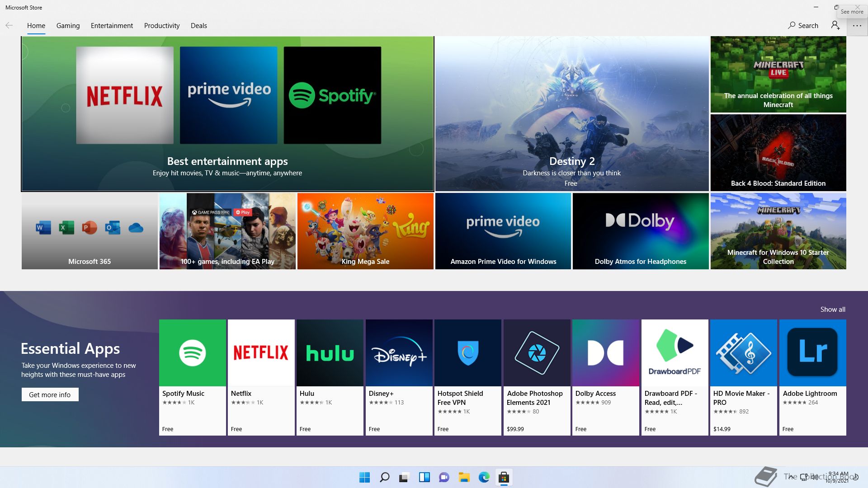Open the Best entertainment apps banner
The height and width of the screenshot is (488, 868).
pyautogui.click(x=227, y=114)
